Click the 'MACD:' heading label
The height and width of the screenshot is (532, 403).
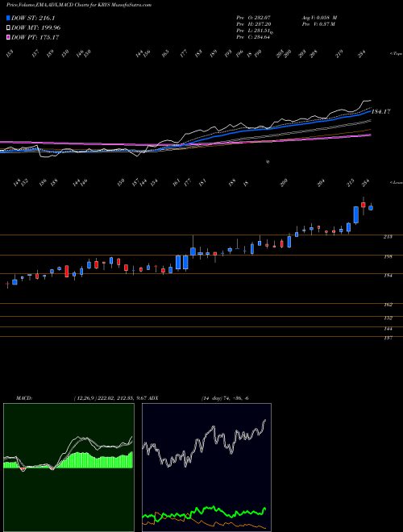[23, 397]
